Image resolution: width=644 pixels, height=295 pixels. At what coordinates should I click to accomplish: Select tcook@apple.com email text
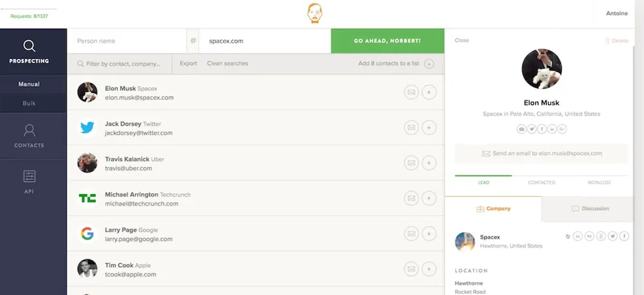point(130,275)
